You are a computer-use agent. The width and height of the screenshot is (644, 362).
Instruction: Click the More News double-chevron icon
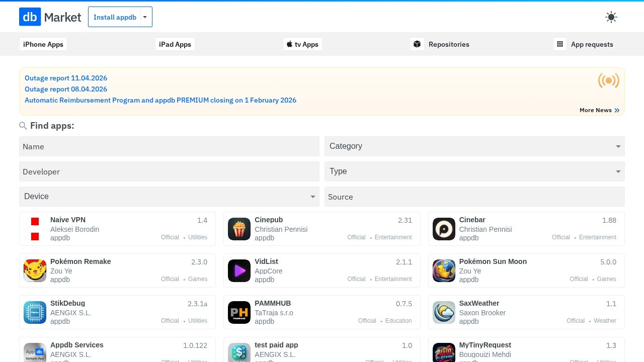point(617,110)
